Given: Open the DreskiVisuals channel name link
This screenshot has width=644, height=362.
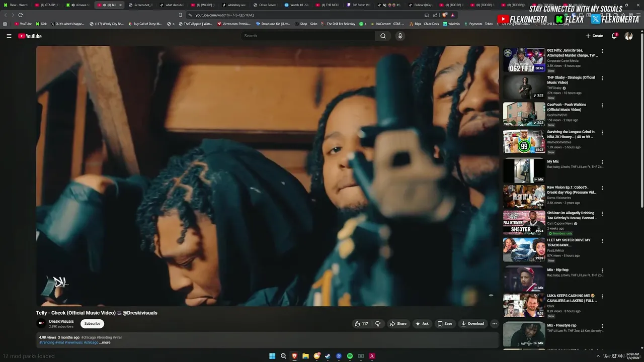Looking at the screenshot, I should point(61,321).
